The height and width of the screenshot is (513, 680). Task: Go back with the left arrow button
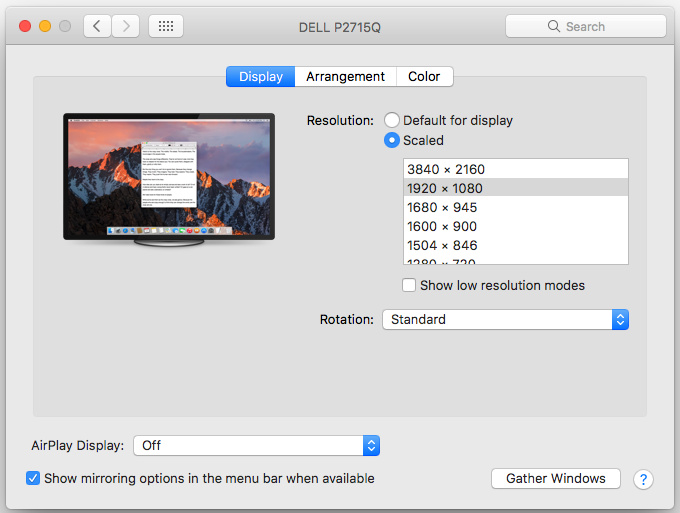click(97, 26)
